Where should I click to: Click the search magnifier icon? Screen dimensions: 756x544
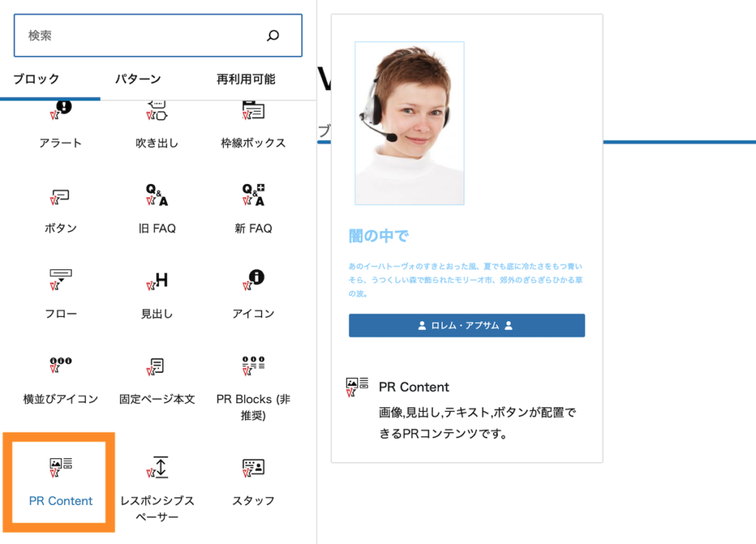[273, 35]
